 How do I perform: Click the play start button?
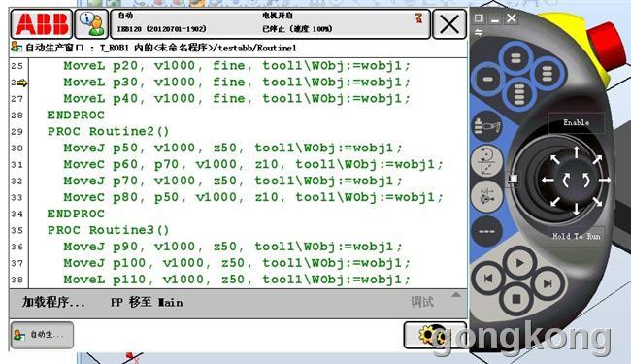(519, 263)
